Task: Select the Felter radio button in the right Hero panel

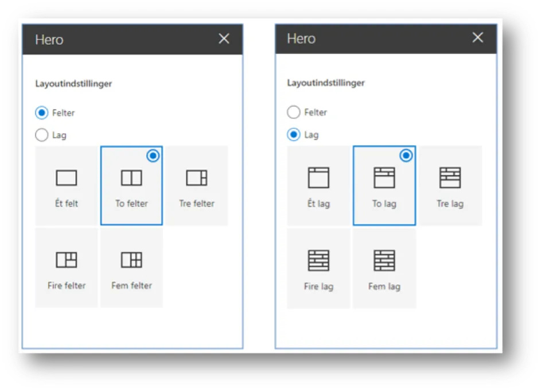Action: click(x=294, y=112)
